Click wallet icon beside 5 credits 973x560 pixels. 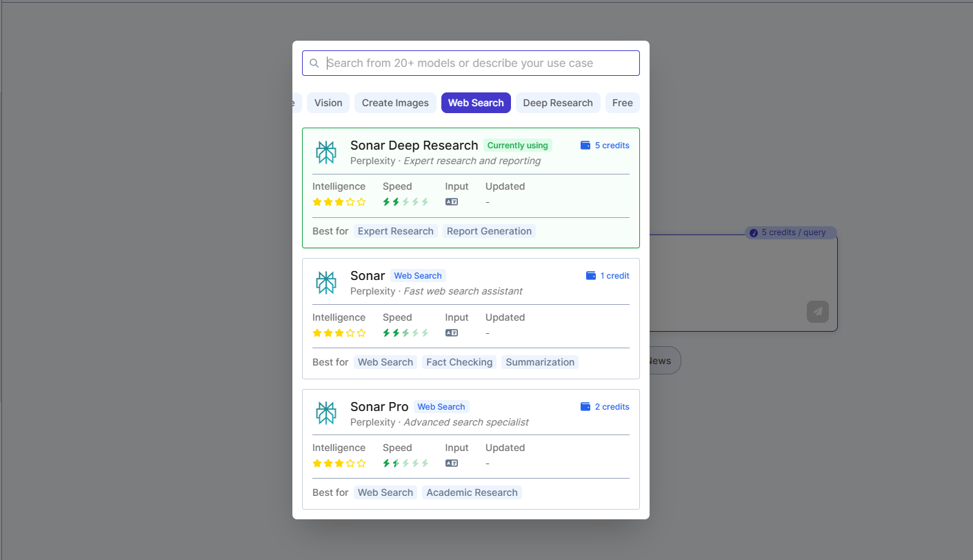tap(585, 146)
